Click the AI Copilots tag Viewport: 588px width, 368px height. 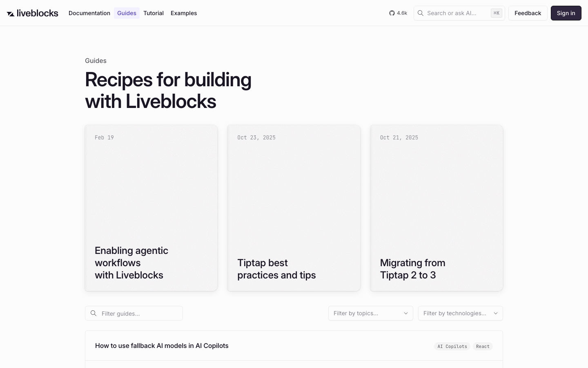(452, 346)
